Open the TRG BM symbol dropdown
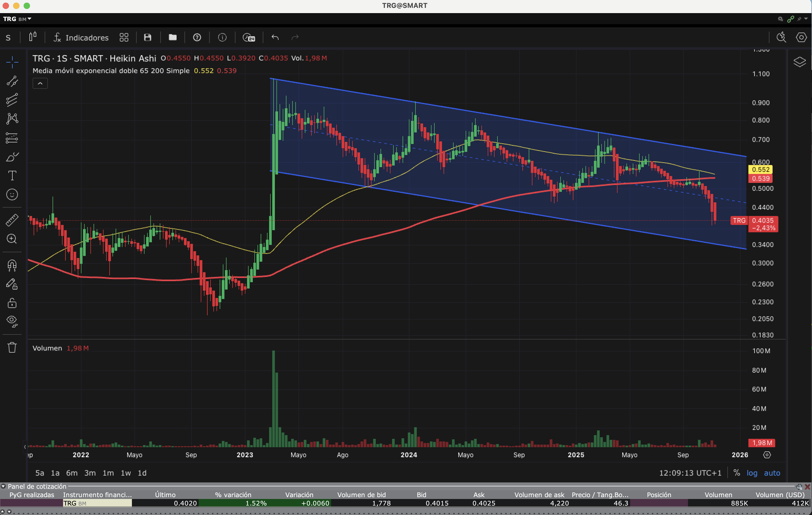Viewport: 812px width, 515px height. [17, 19]
